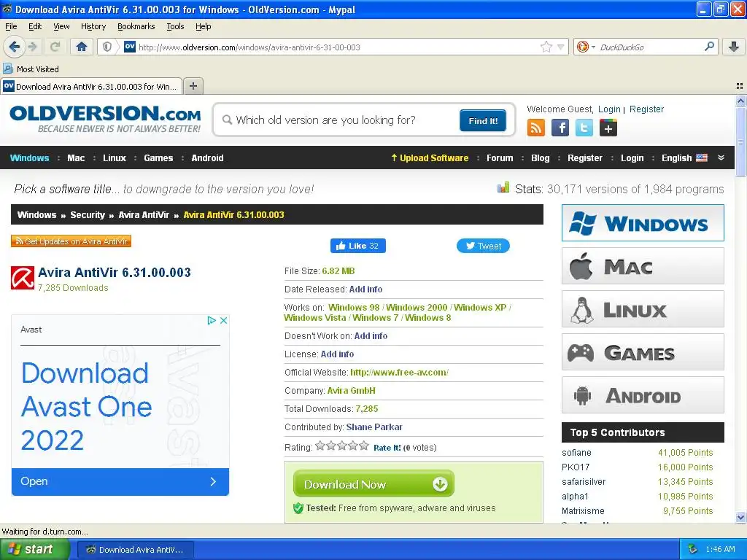This screenshot has width=747, height=560.
Task: Open the Facebook icon in header
Action: (x=560, y=128)
